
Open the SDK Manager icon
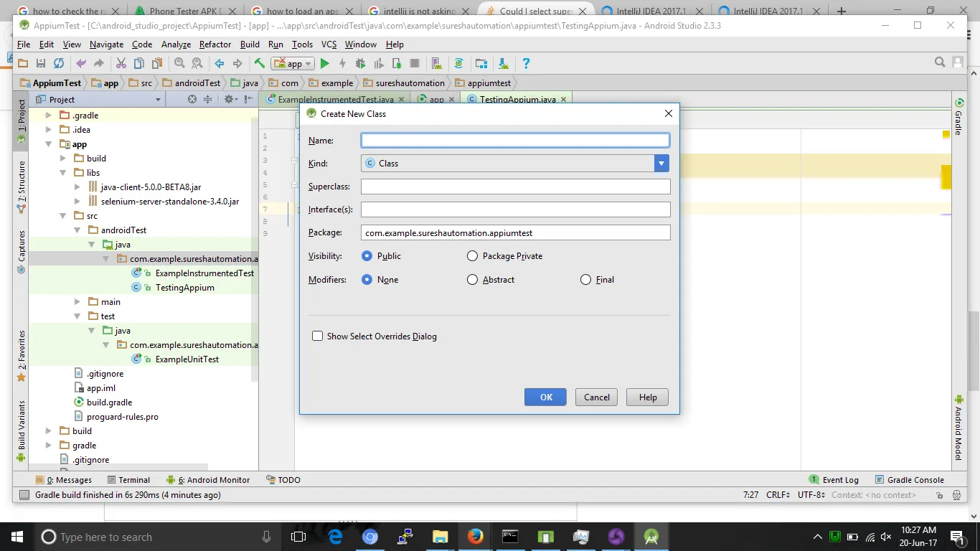pyautogui.click(x=504, y=64)
